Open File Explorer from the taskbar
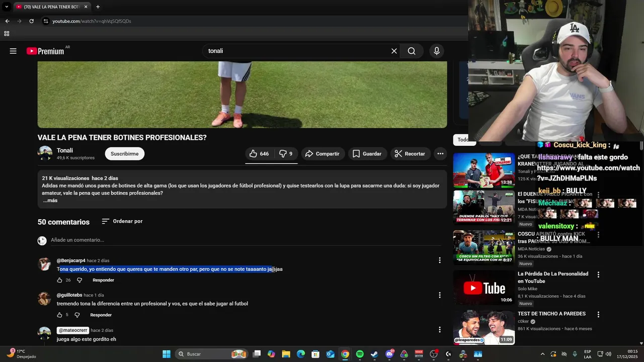644x362 pixels. pos(286,354)
